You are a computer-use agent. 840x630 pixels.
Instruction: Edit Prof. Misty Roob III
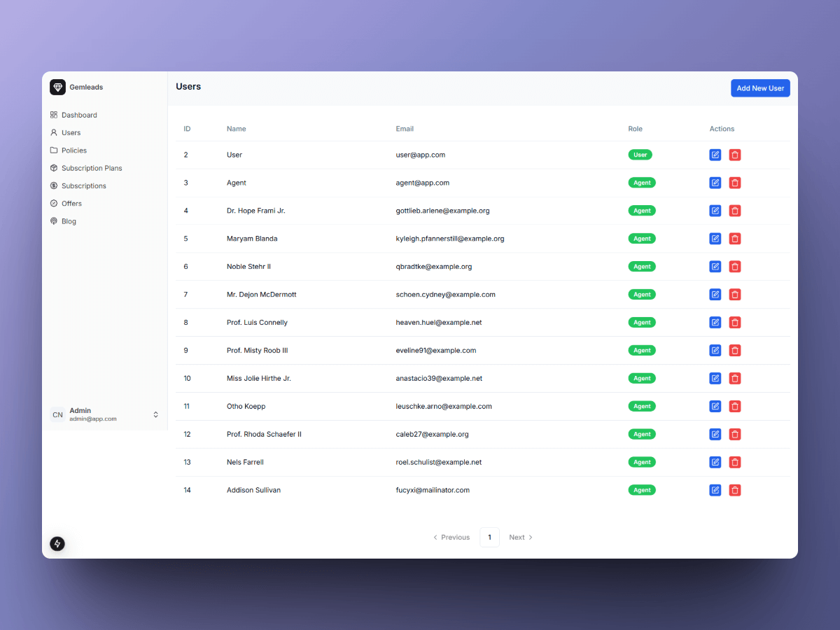coord(715,351)
